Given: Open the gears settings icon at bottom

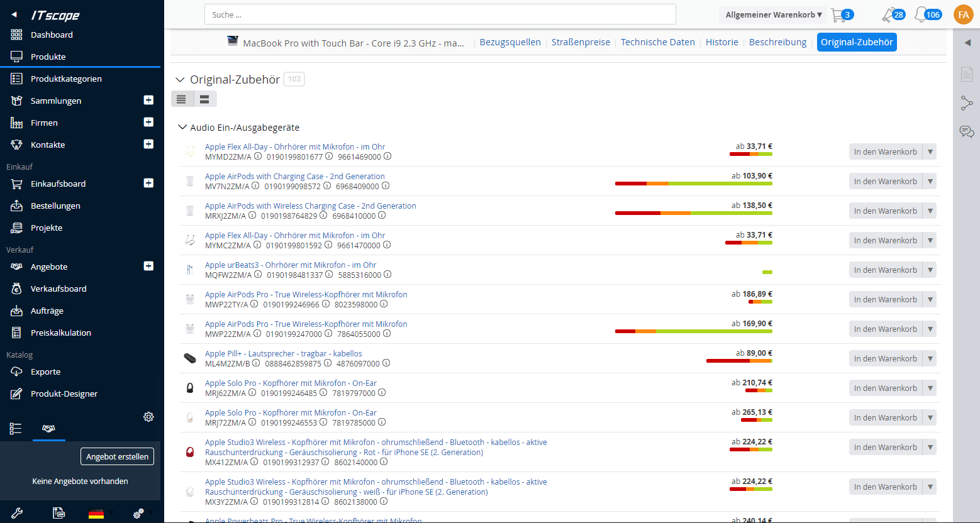Looking at the screenshot, I should (138, 513).
